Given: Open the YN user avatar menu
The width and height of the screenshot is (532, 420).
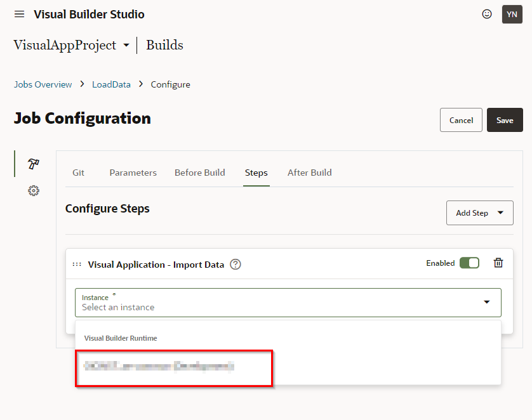Looking at the screenshot, I should pos(512,14).
